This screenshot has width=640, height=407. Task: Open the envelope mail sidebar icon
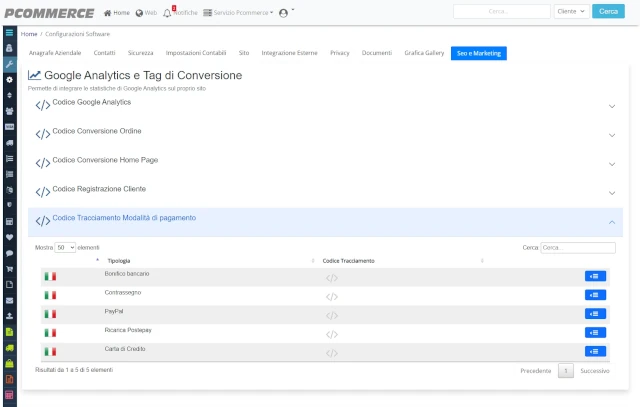(x=9, y=300)
